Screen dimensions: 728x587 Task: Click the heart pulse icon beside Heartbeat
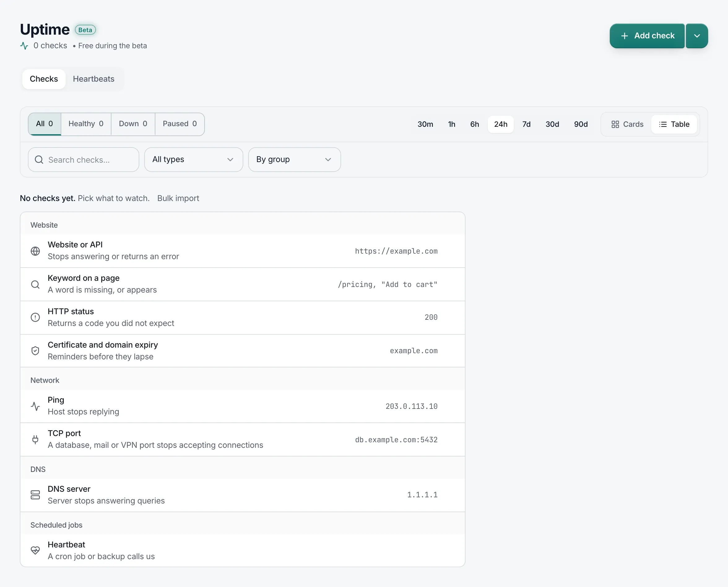[x=35, y=550]
